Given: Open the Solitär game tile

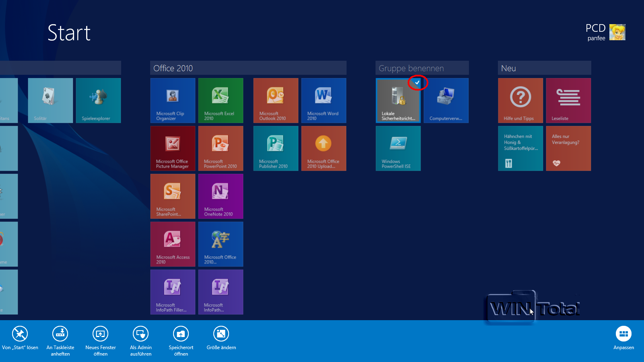Looking at the screenshot, I should (x=50, y=101).
